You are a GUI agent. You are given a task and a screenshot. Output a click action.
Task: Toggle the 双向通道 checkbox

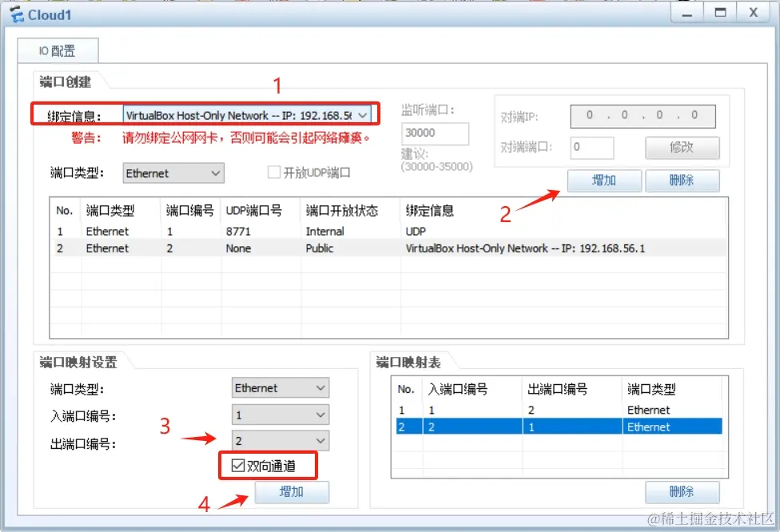click(238, 466)
